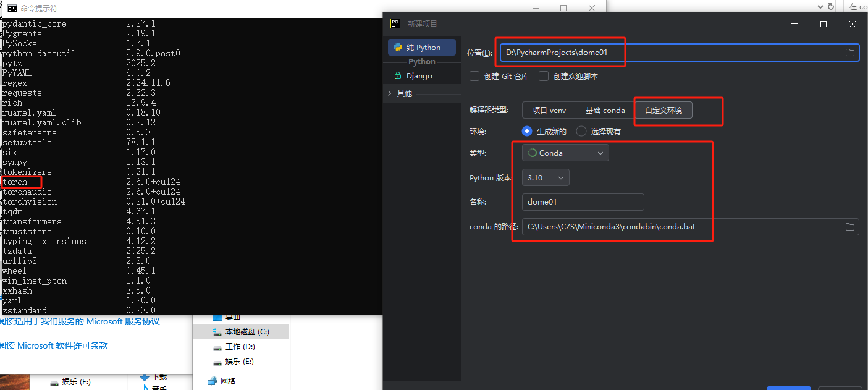The height and width of the screenshot is (390, 868).
Task: Select the Django project type
Action: point(422,75)
